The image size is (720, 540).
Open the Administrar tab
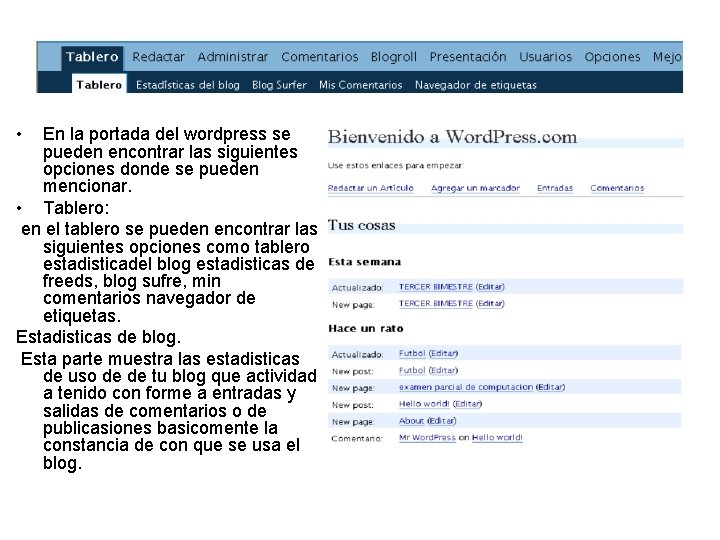(x=233, y=57)
